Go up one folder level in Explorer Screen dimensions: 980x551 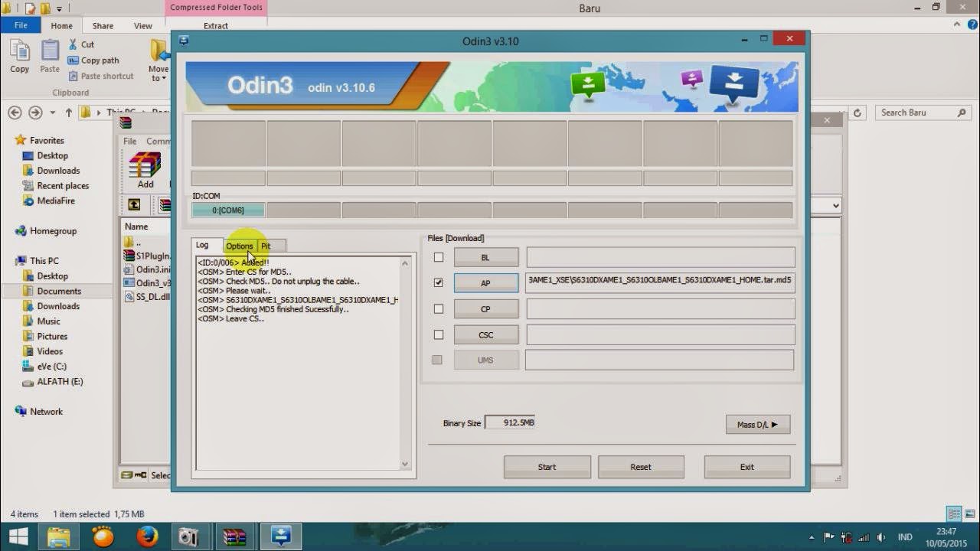coord(68,112)
